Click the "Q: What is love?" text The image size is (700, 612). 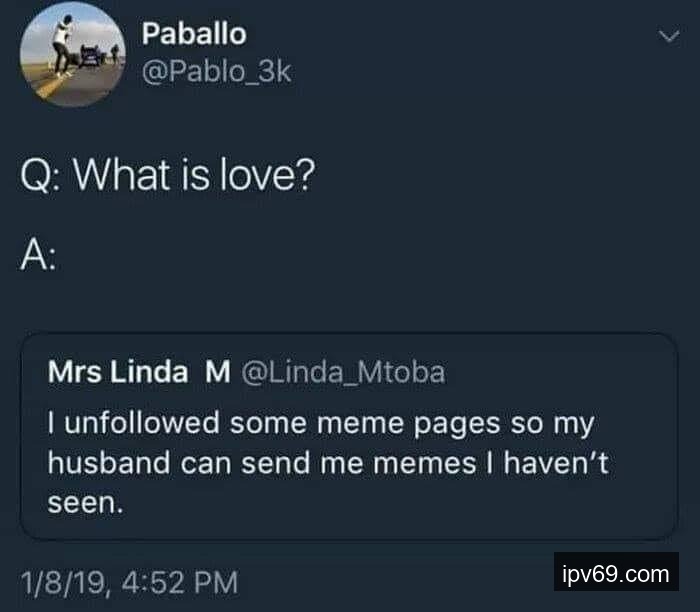coord(168,177)
